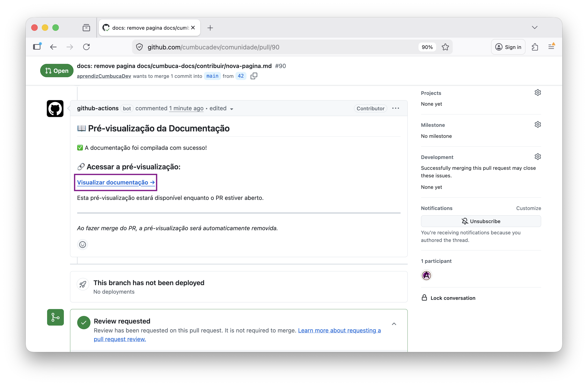The height and width of the screenshot is (386, 588).
Task: Open the comment options three-dot menu
Action: point(396,108)
